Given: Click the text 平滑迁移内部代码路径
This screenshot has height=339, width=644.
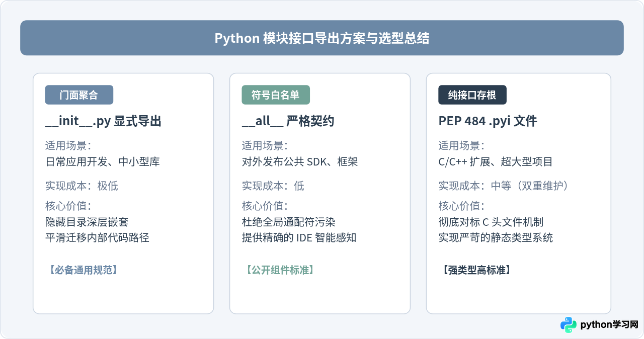Looking at the screenshot, I should tap(97, 238).
